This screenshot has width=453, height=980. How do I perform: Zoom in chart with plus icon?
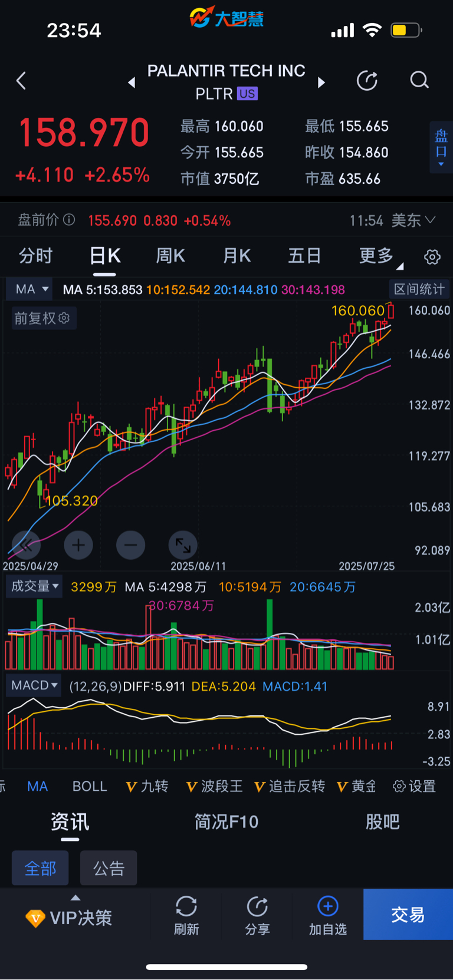pos(78,545)
